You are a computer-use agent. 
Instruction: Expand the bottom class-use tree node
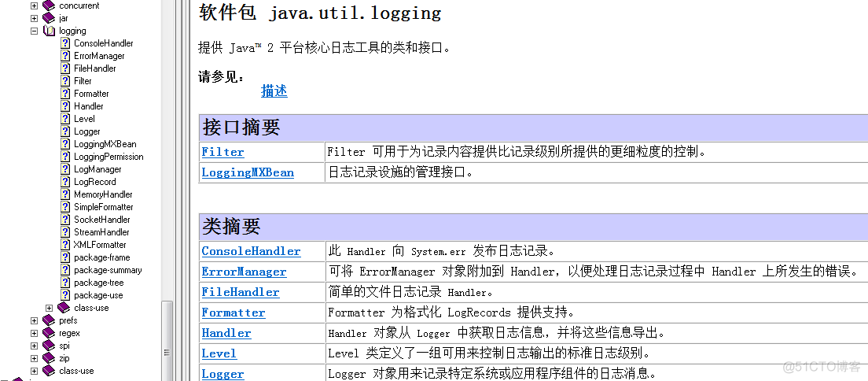(x=35, y=371)
